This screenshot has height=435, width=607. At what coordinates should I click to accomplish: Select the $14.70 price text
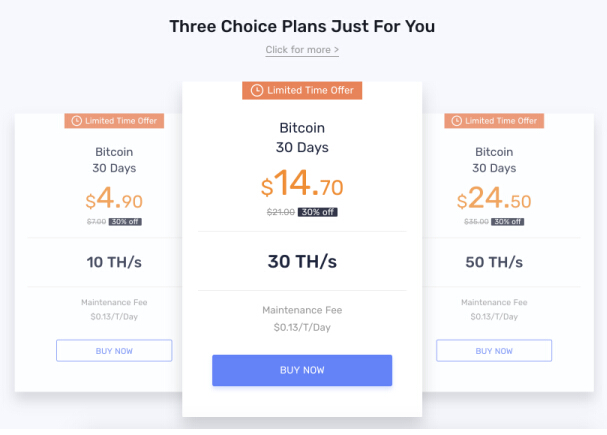[x=302, y=183]
